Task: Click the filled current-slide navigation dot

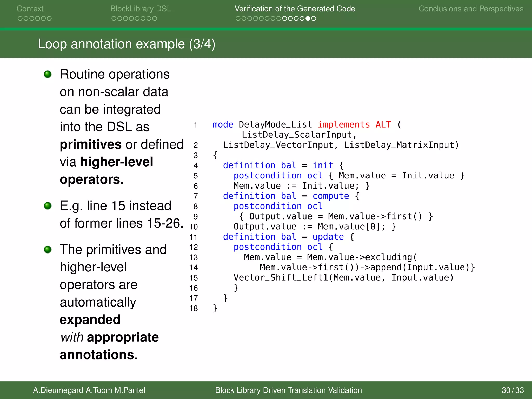Action: pos(308,18)
